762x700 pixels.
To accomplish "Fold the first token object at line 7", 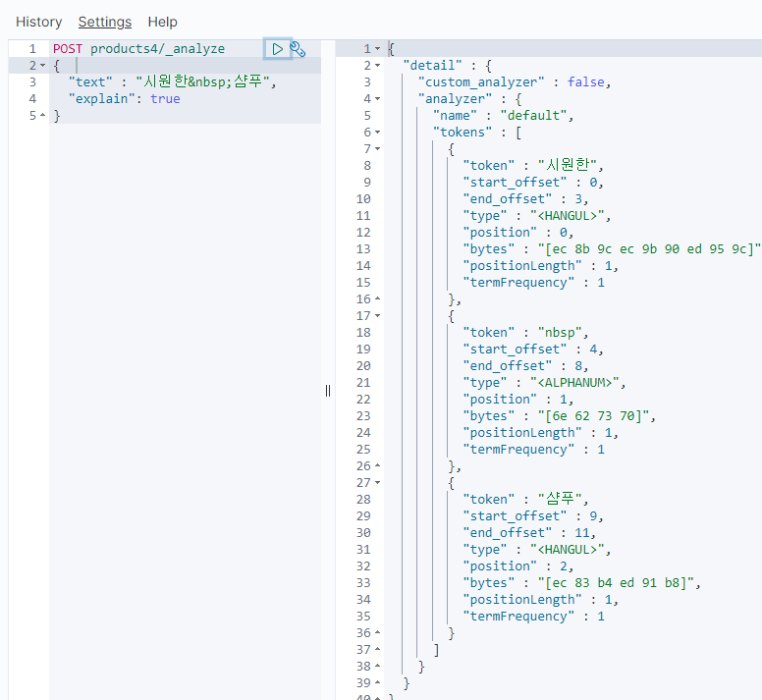I will (x=378, y=149).
